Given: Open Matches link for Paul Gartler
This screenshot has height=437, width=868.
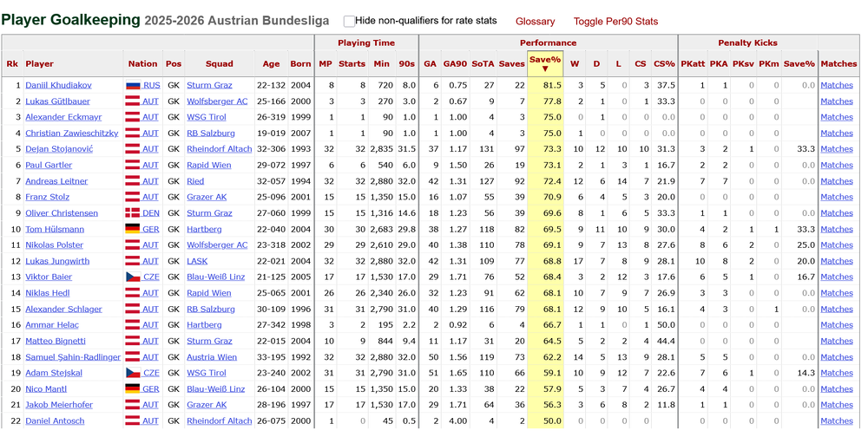Looking at the screenshot, I should (x=837, y=165).
